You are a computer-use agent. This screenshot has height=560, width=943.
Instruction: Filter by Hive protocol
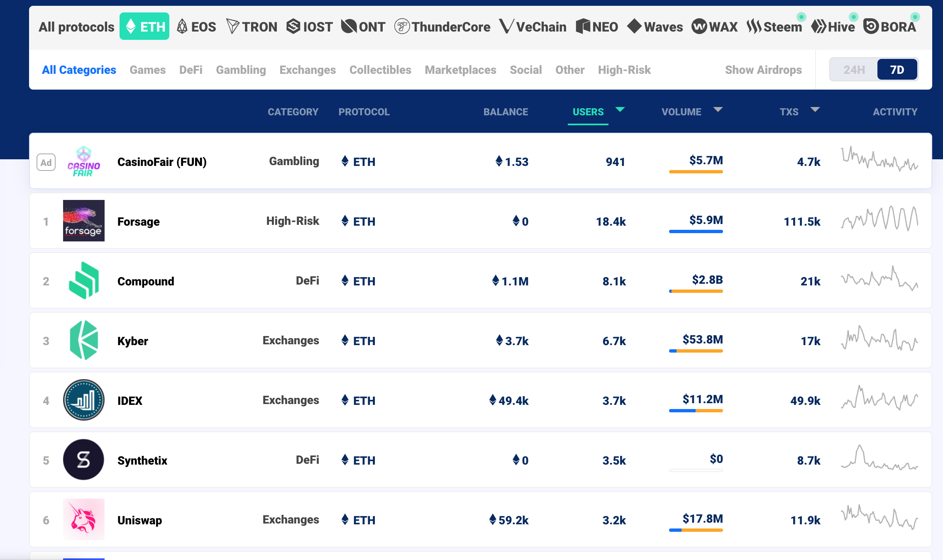pyautogui.click(x=833, y=27)
